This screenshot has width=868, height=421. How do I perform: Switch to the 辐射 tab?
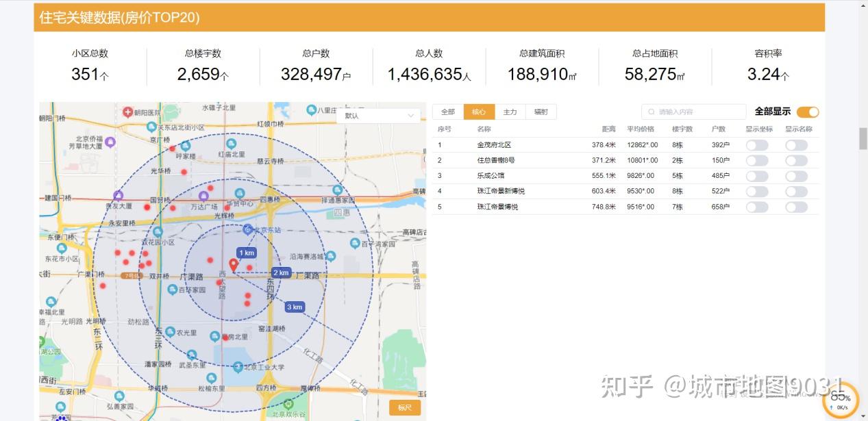[542, 112]
